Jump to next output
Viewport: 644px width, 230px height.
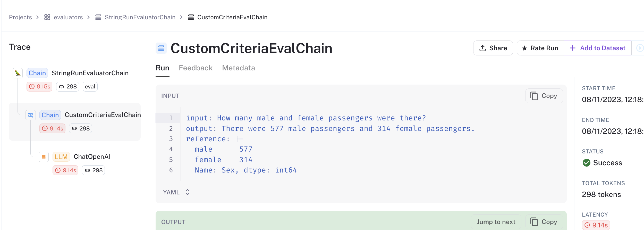(496, 222)
